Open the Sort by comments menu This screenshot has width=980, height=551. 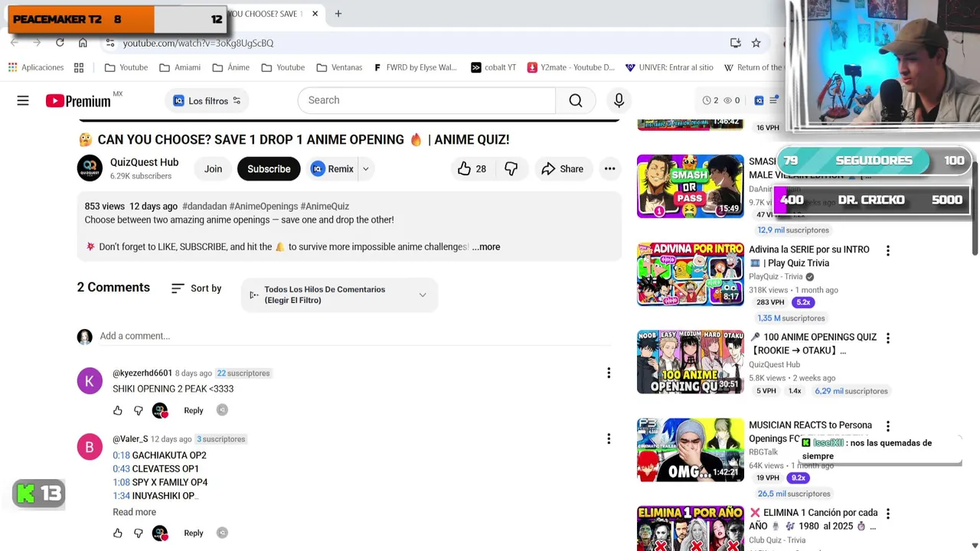[196, 289]
